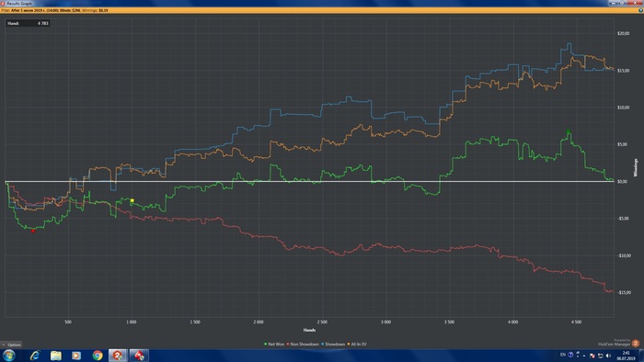Open the media player taskbar icon

[76, 355]
